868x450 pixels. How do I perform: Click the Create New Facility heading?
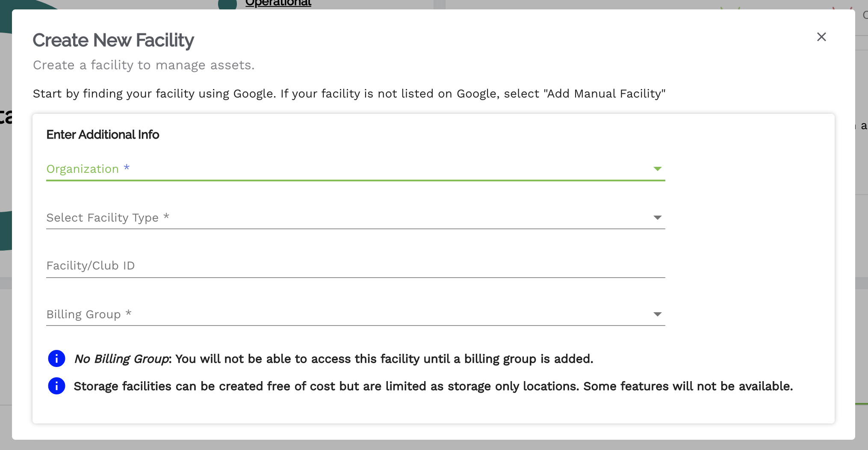(x=113, y=40)
